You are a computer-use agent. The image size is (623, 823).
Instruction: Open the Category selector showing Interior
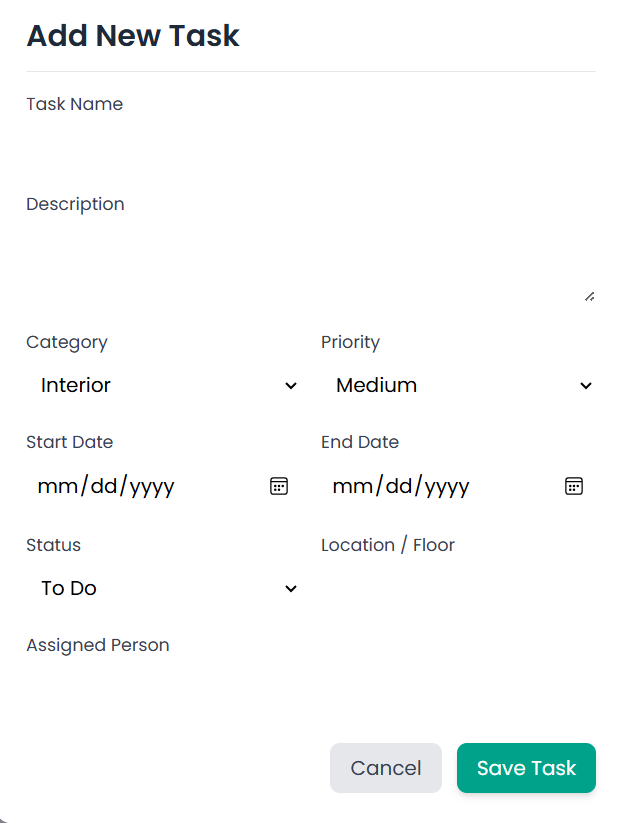160,385
